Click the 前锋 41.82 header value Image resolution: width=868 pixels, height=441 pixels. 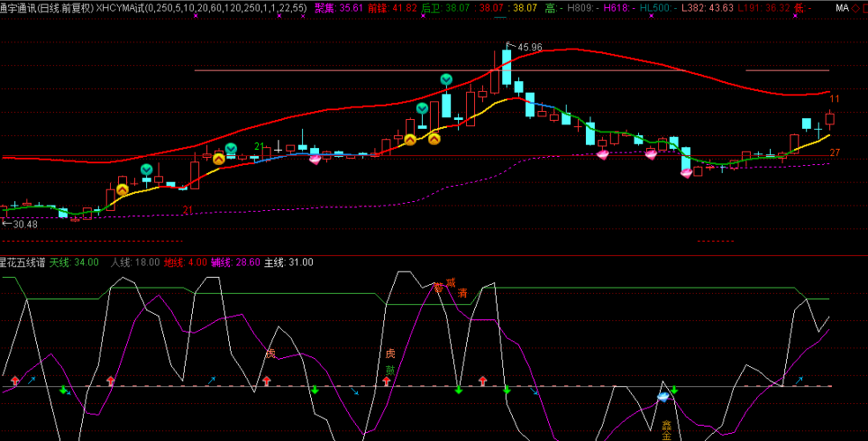click(392, 8)
